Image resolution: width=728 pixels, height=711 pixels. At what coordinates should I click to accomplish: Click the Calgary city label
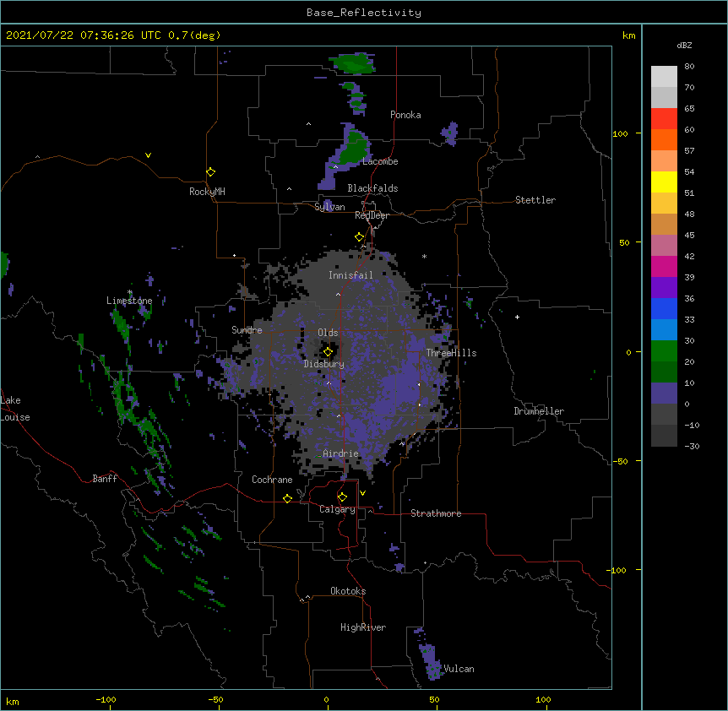point(337,509)
